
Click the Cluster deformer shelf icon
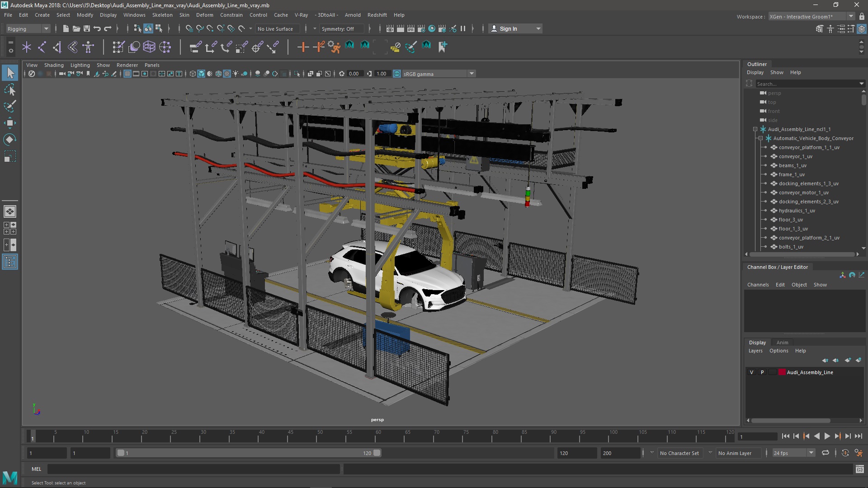165,47
